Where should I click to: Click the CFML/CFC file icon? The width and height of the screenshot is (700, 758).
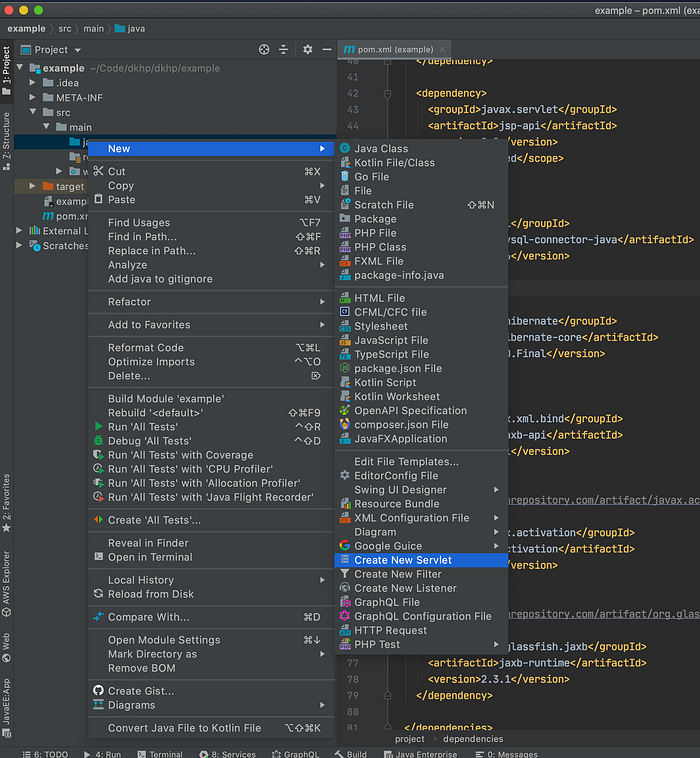tap(345, 312)
